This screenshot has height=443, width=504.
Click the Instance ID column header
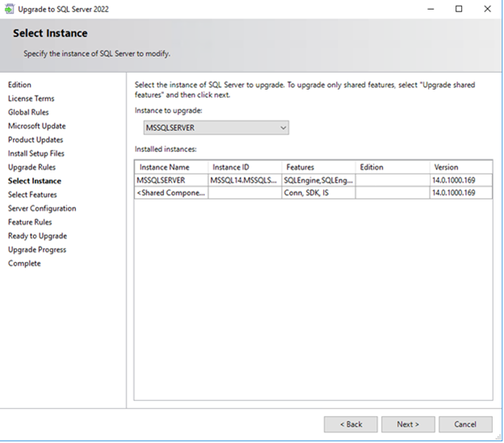pyautogui.click(x=245, y=167)
